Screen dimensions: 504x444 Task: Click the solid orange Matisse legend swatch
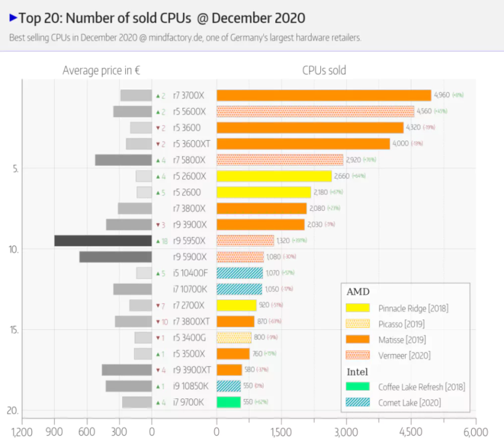(357, 339)
